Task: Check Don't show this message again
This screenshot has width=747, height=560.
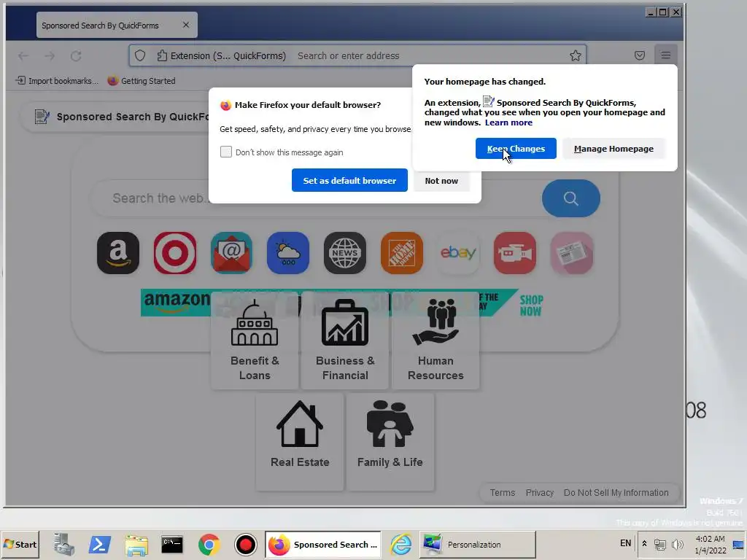Action: point(226,152)
